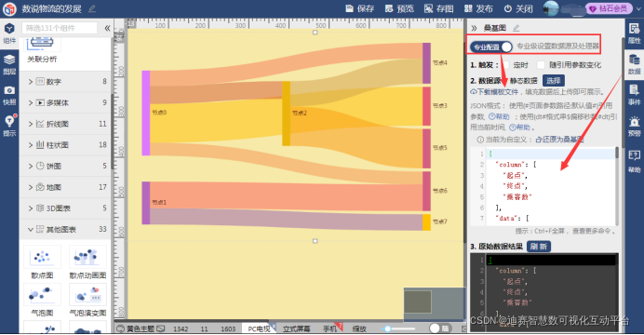Toggle the switch right of the zoom slider
This screenshot has height=335, width=644.
(440, 328)
